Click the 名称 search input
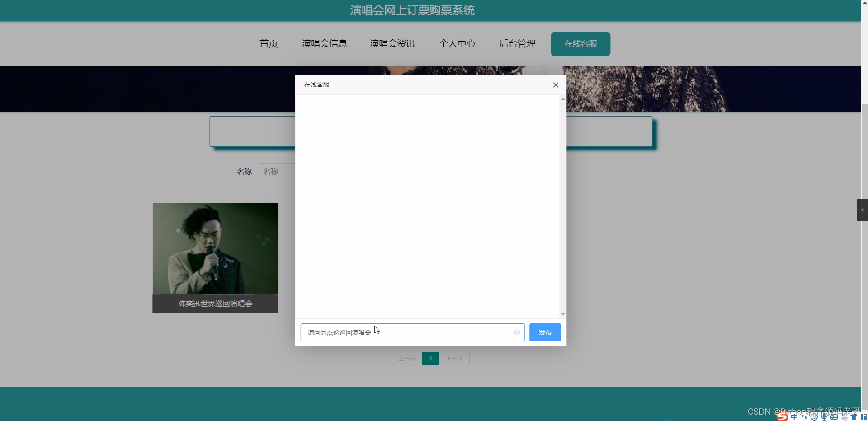This screenshot has width=868, height=421. pos(277,172)
